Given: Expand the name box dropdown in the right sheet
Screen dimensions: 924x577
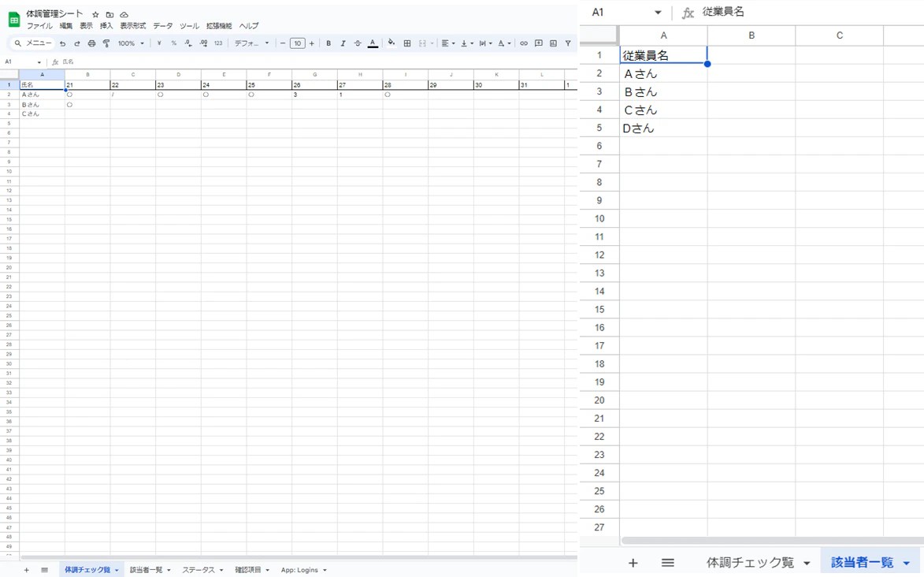Looking at the screenshot, I should pyautogui.click(x=658, y=13).
